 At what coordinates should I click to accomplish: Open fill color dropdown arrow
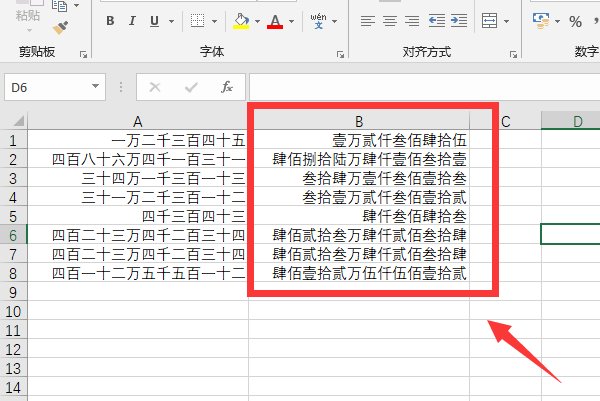pos(258,21)
